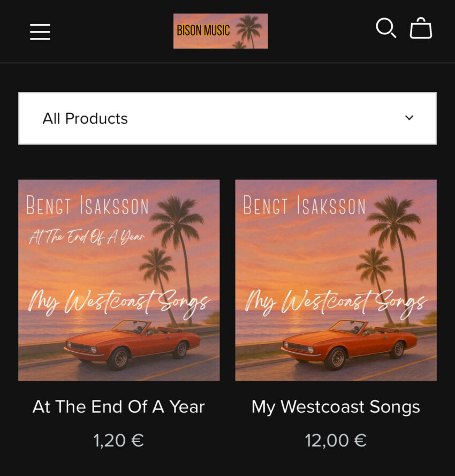Viewport: 455px width, 476px height.
Task: Click the 12,00 € price
Action: (336, 440)
